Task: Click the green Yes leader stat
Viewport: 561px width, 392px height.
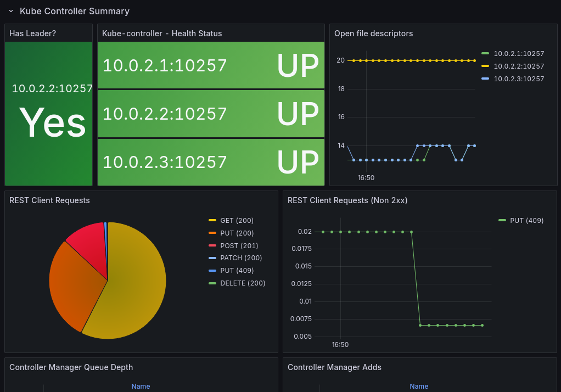Action: 49,114
